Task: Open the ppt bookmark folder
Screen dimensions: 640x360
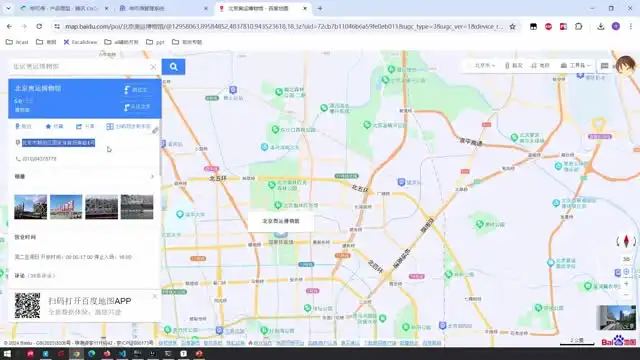Action: coord(155,42)
